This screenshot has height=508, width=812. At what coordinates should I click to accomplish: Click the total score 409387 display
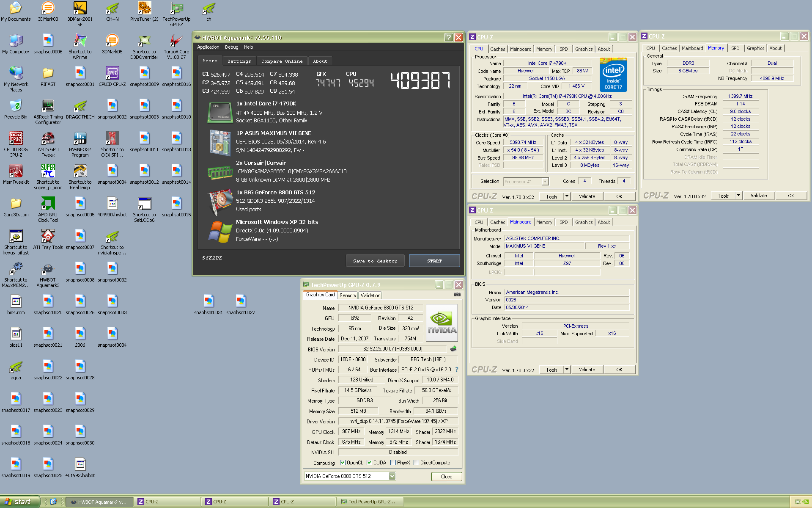click(420, 80)
